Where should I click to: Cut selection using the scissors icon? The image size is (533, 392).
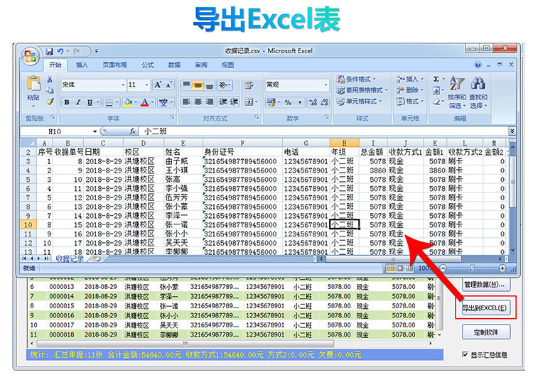[50, 80]
